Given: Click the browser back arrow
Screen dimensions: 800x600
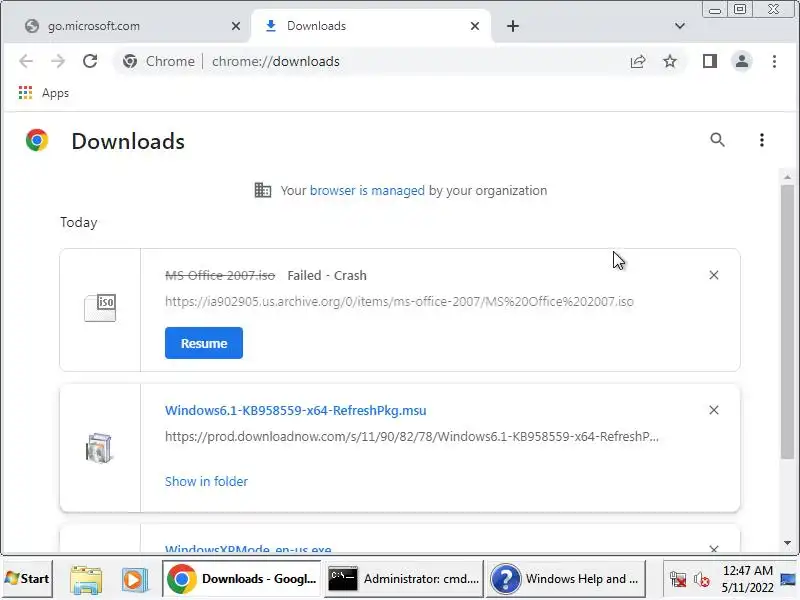Looking at the screenshot, I should coord(26,61).
